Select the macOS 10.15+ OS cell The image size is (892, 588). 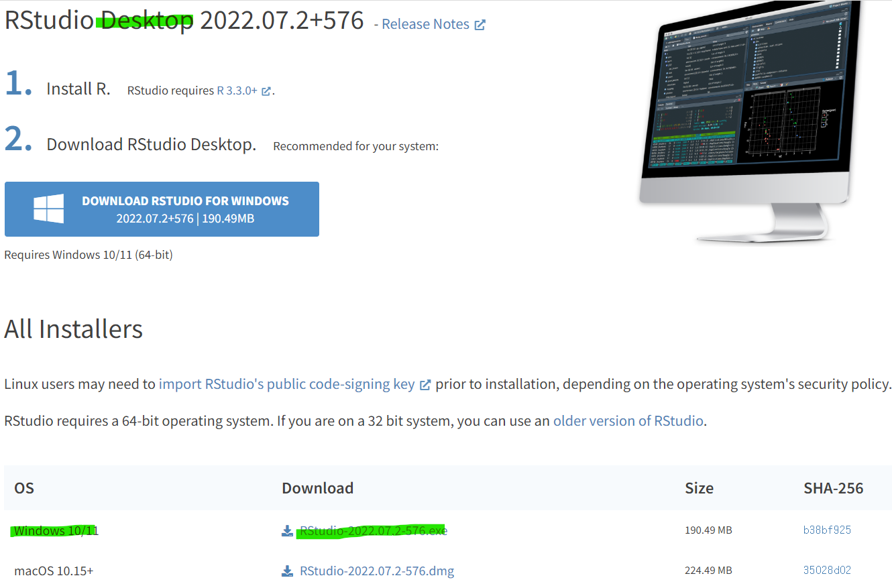(54, 571)
